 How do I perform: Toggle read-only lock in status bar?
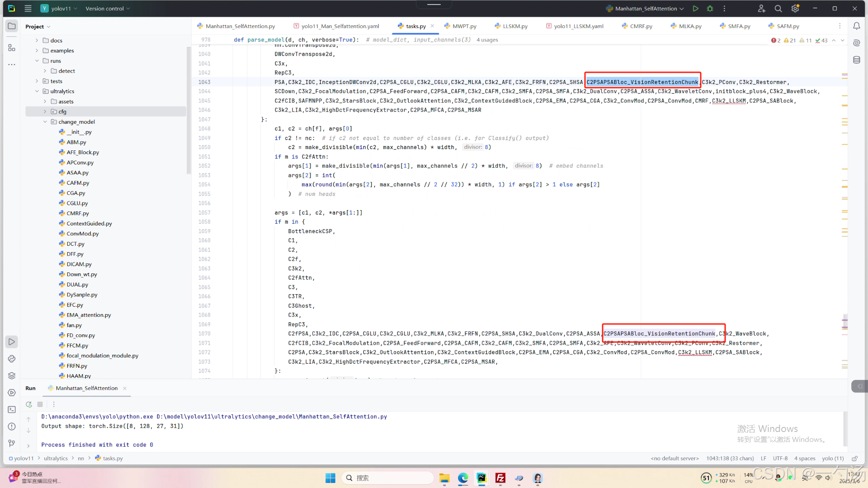pyautogui.click(x=854, y=458)
